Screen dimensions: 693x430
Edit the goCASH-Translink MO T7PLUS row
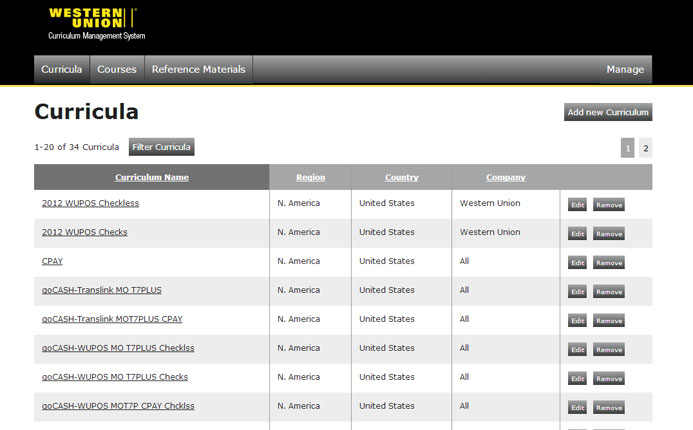point(577,292)
